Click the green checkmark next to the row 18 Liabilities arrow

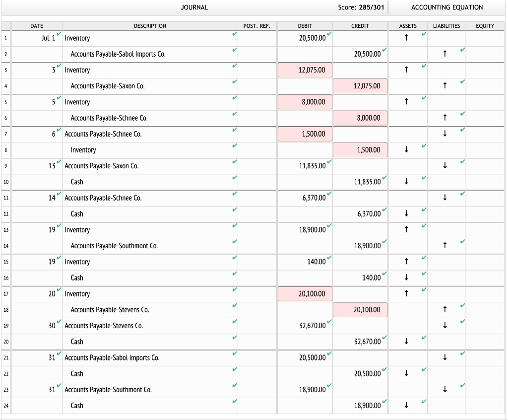pos(462,306)
